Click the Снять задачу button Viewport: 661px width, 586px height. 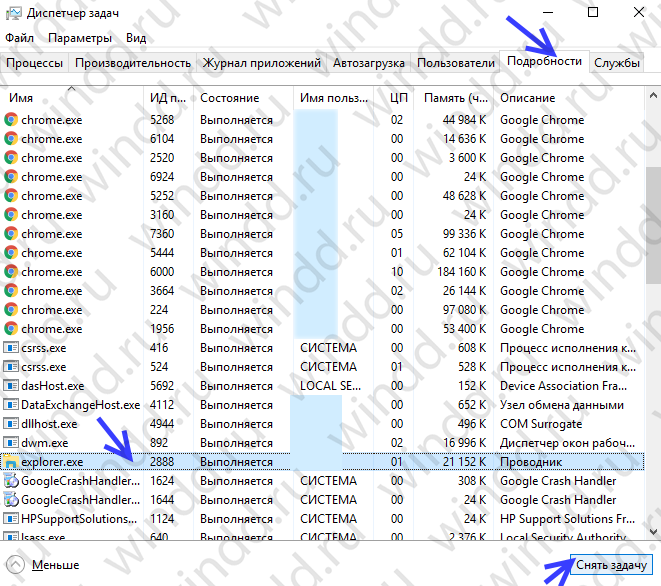tap(611, 565)
